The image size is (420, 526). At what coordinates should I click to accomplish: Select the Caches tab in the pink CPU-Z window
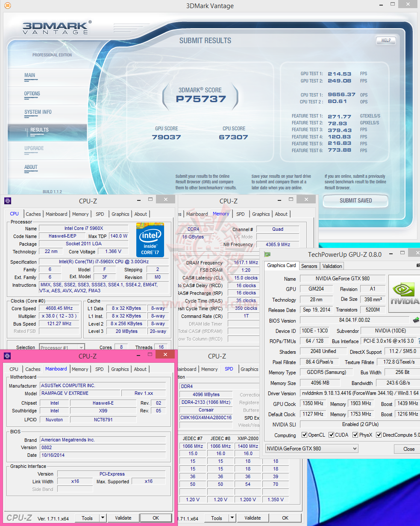33,369
